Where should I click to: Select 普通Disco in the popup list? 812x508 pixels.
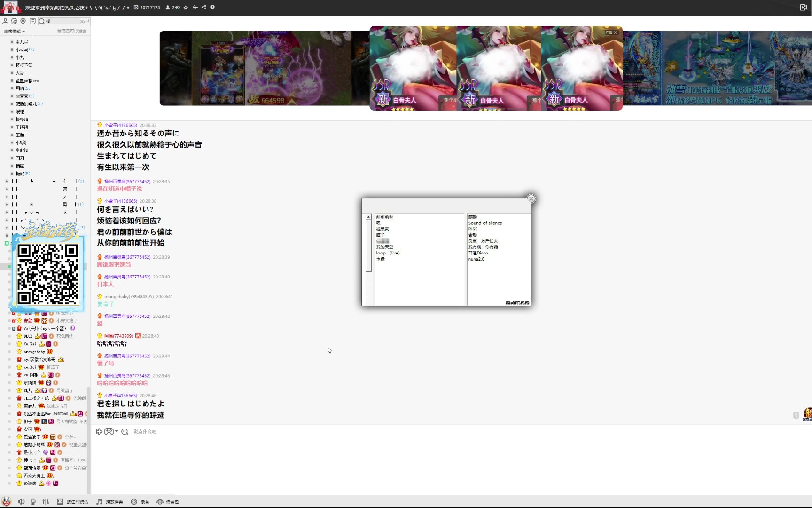click(478, 253)
